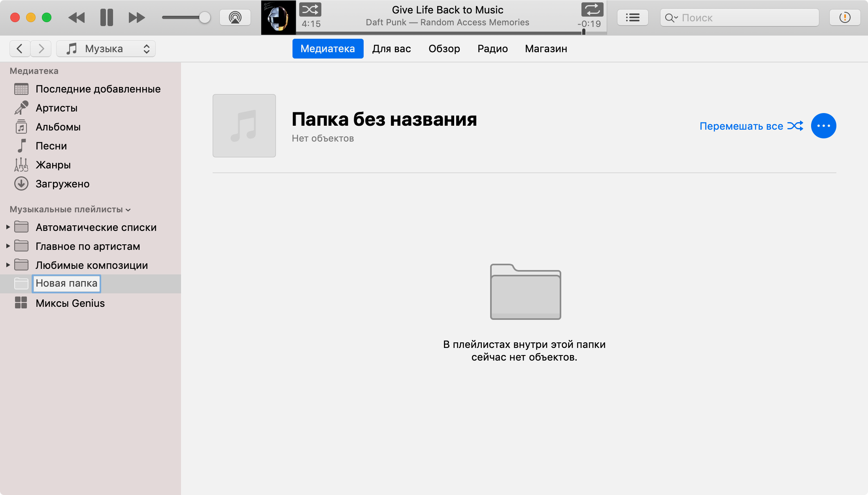
Task: Click the alert exclamation icon
Action: (845, 17)
